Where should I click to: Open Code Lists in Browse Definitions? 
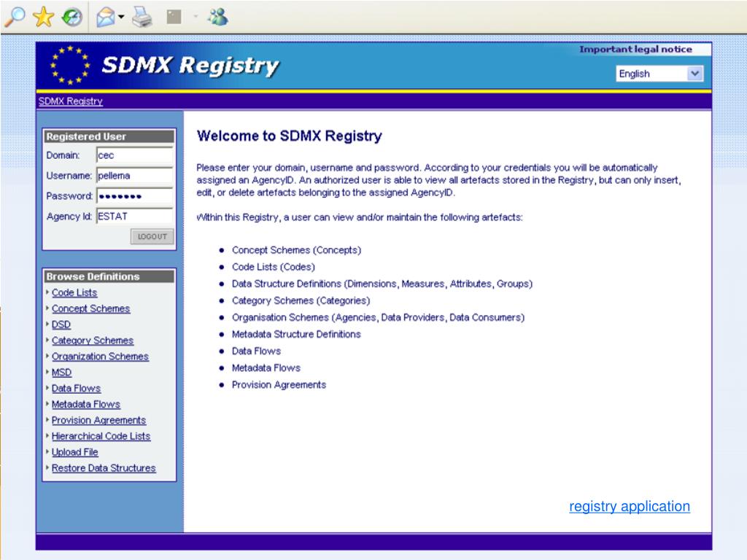[74, 292]
